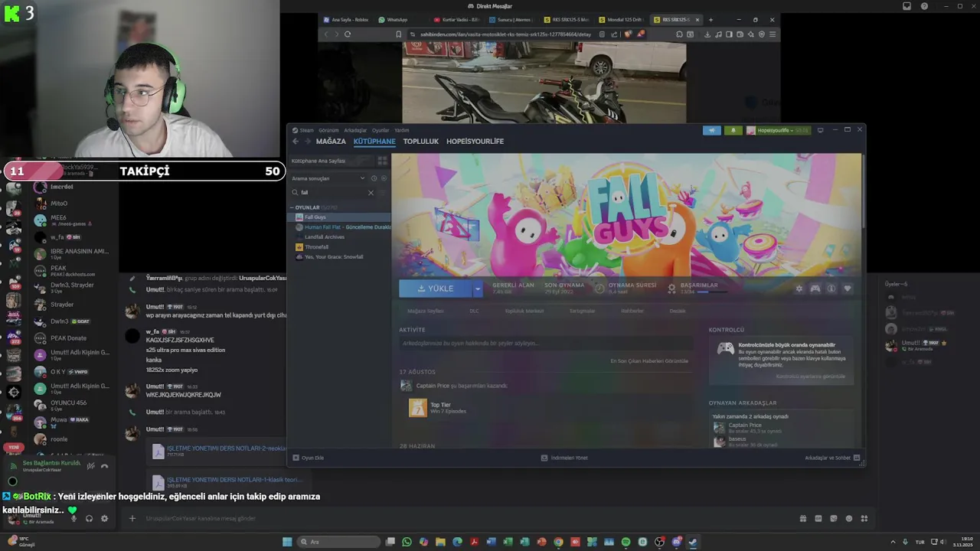
Task: Open the browser hamburger menu
Action: [773, 34]
